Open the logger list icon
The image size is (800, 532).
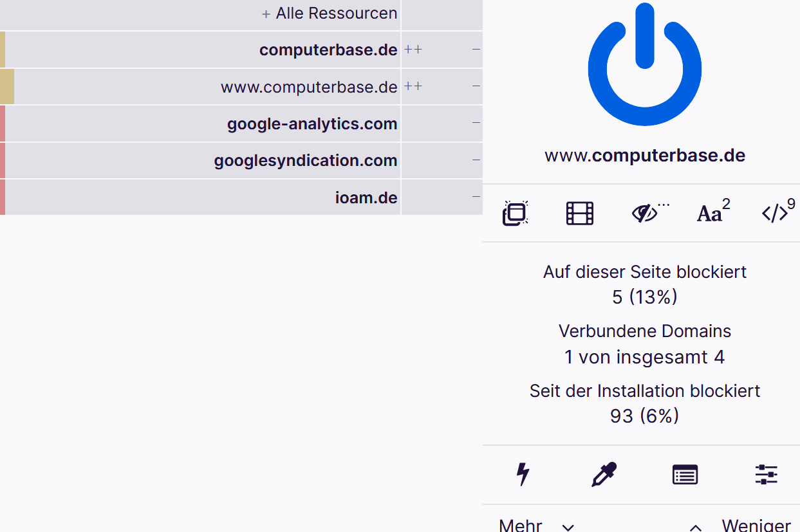(x=685, y=475)
